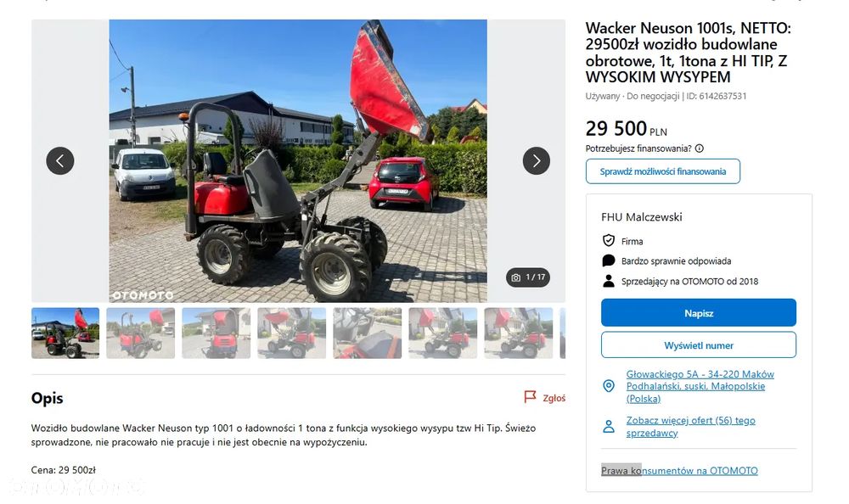
Task: Open Prawa konsumentów na OTOMOTO link
Action: [x=679, y=470]
